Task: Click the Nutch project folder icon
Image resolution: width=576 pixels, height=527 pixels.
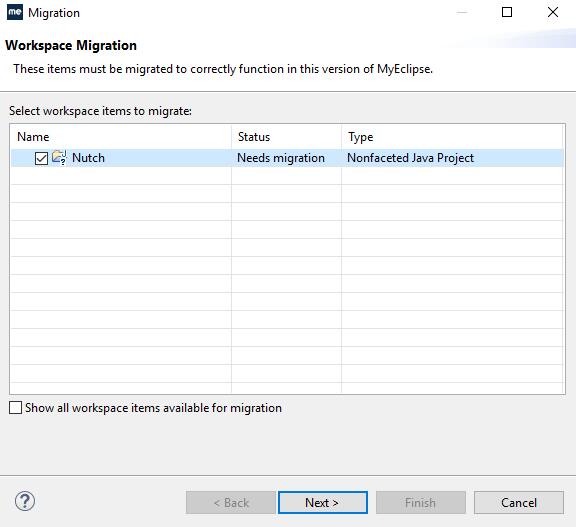Action: 59,158
